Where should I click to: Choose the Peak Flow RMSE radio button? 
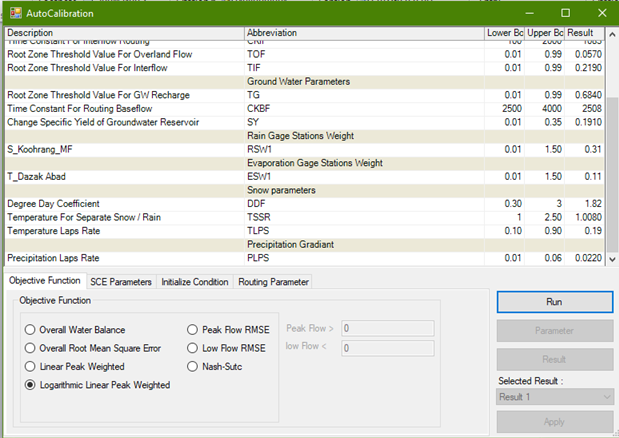[193, 330]
